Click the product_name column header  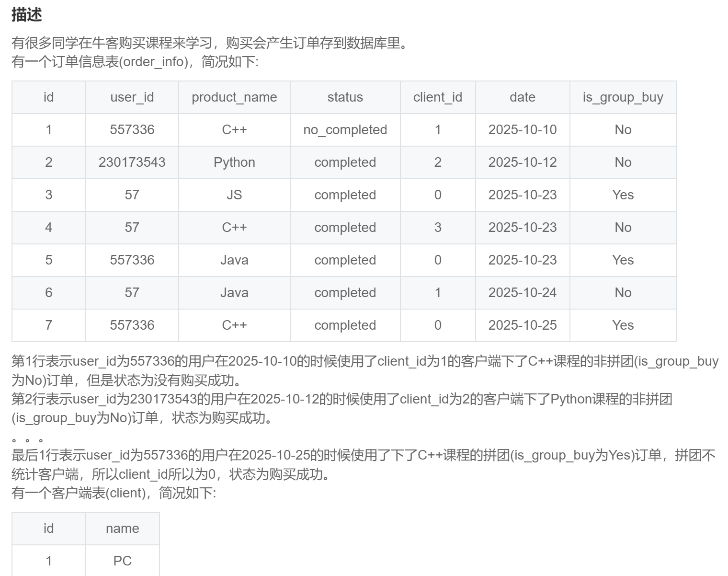234,97
